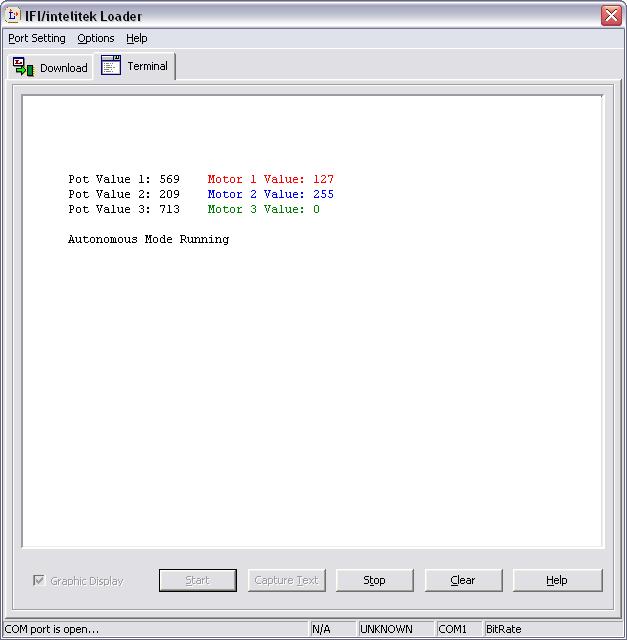Click the red Motor 1 Value text
The image size is (627, 640).
tap(270, 180)
